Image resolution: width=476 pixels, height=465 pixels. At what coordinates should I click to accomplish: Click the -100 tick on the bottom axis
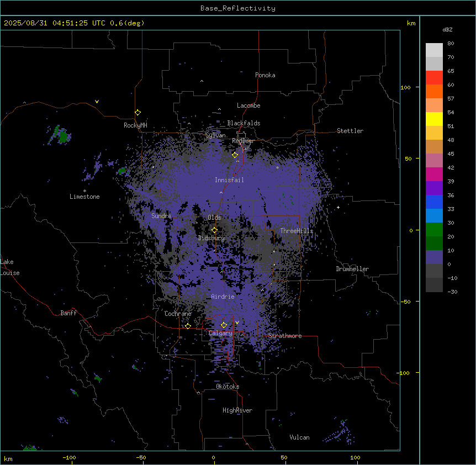(69, 457)
